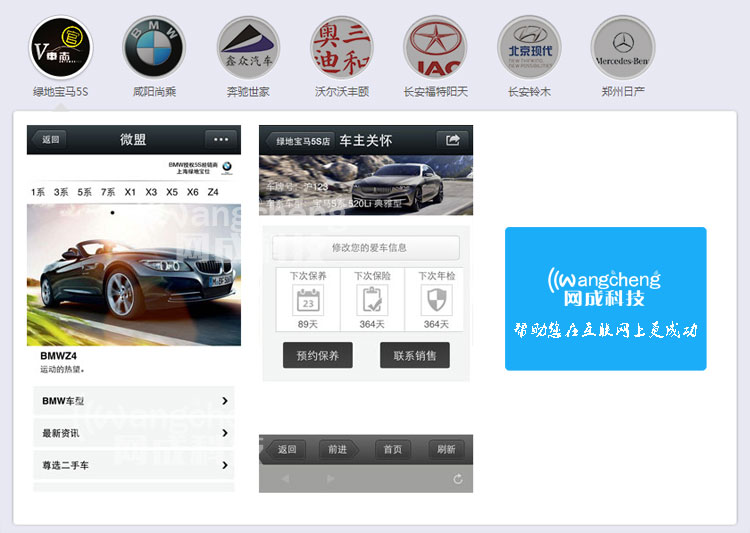Open the 北京现代 长安铃木 logo
The image size is (750, 533).
click(529, 47)
